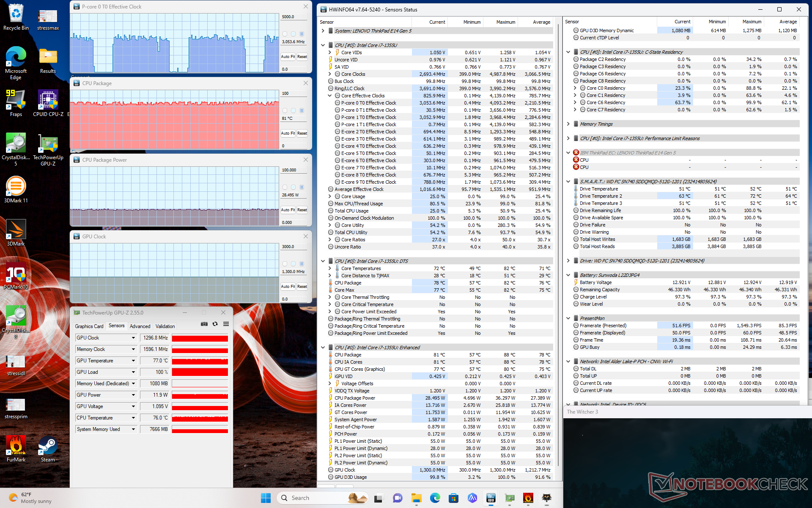
Task: Click Auto Fit in GPU Clock graph
Action: pos(288,287)
